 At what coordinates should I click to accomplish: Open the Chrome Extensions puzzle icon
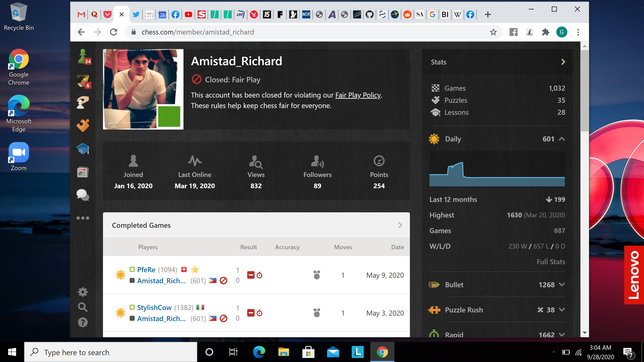546,32
